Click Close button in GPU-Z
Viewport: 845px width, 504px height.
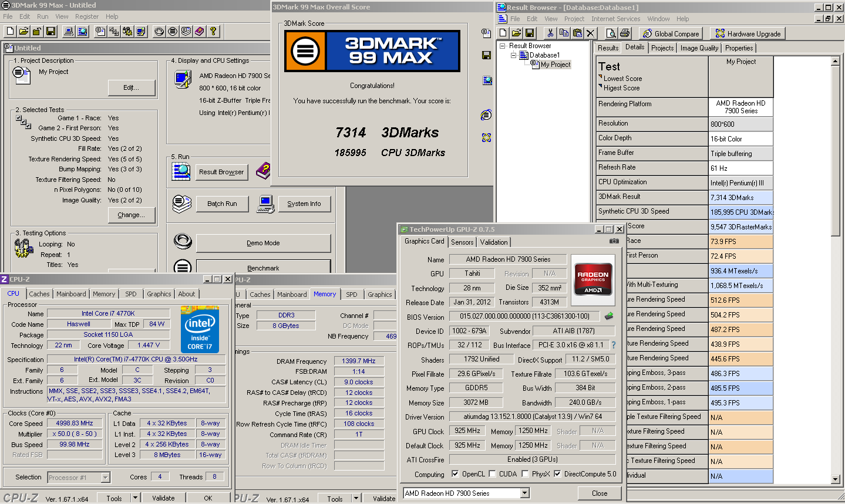click(x=600, y=493)
